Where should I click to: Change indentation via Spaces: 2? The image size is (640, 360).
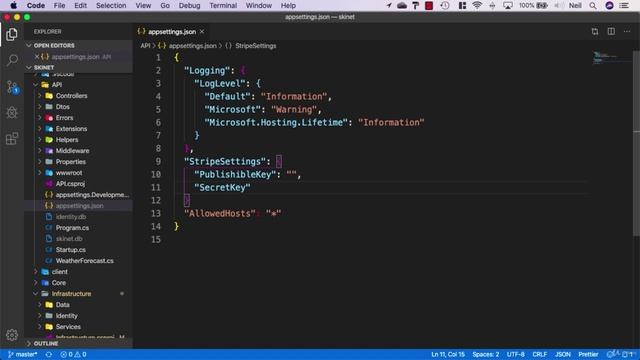[485, 354]
